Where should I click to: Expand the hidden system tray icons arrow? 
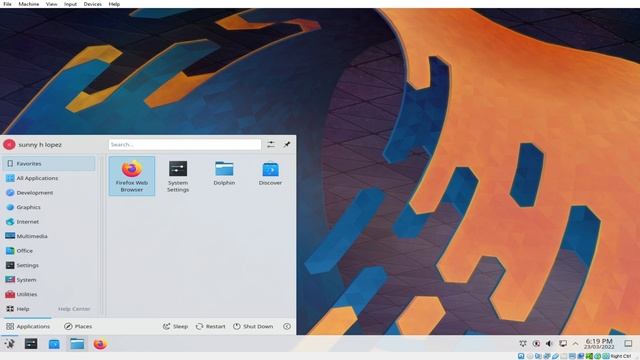coord(576,344)
